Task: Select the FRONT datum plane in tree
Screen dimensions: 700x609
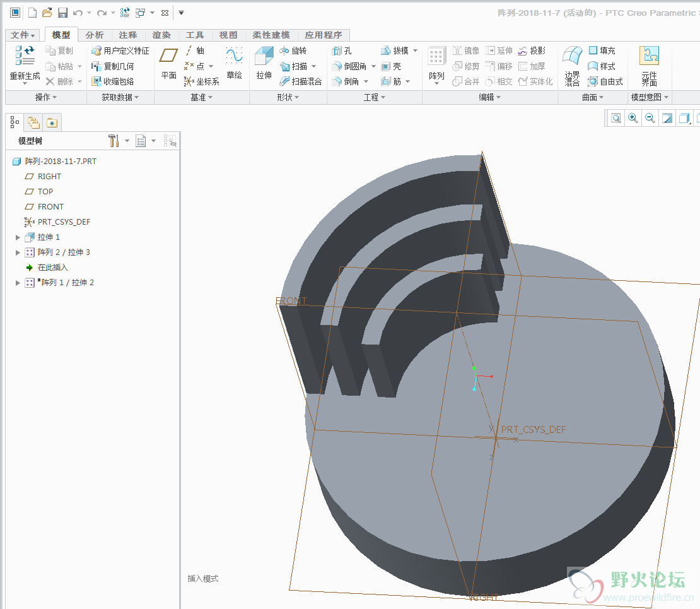Action: 44,207
